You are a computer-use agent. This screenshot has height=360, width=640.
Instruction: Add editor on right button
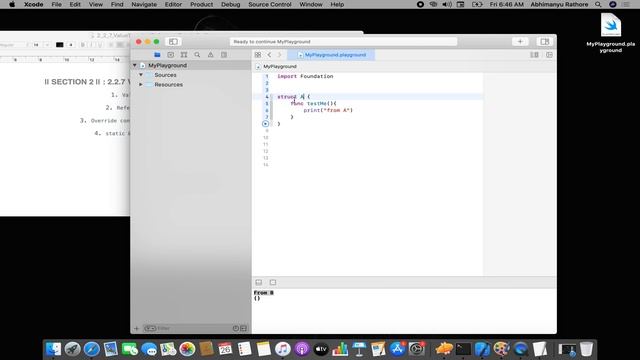click(549, 55)
